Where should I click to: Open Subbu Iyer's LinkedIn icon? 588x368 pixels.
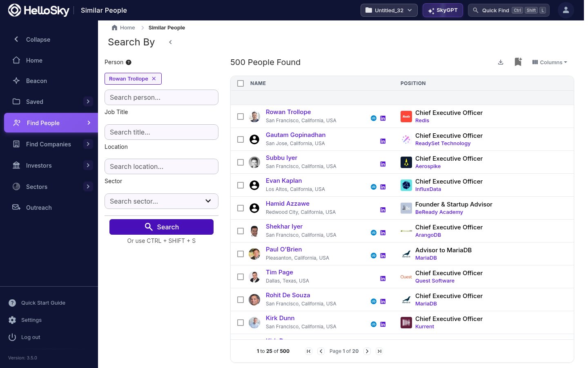[383, 164]
